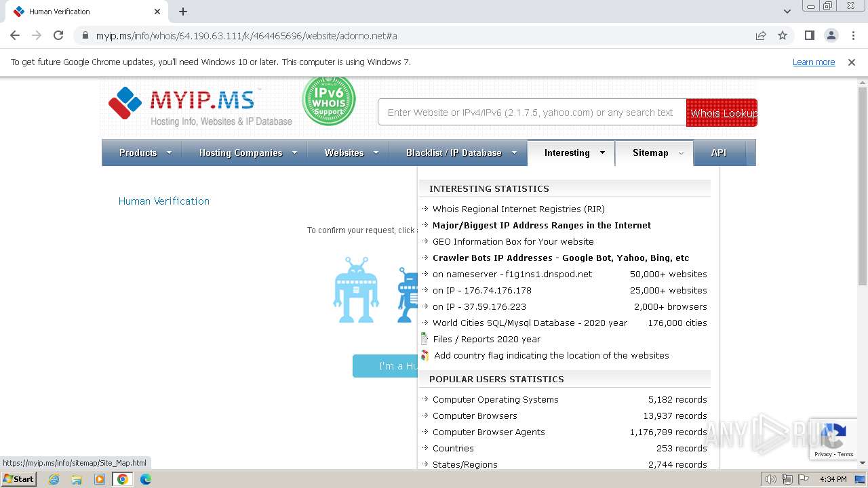This screenshot has height=488, width=868.
Task: Click the IPv6 WHOIS Support badge
Action: pos(329,100)
